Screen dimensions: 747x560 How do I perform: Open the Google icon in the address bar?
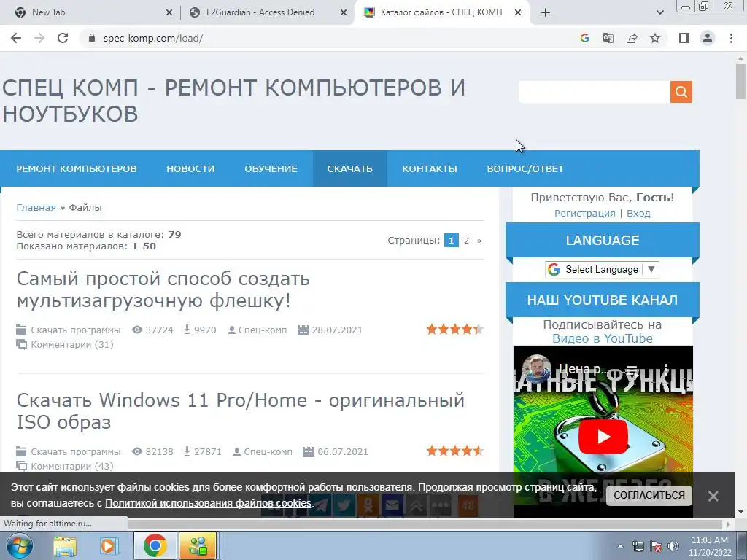point(585,38)
